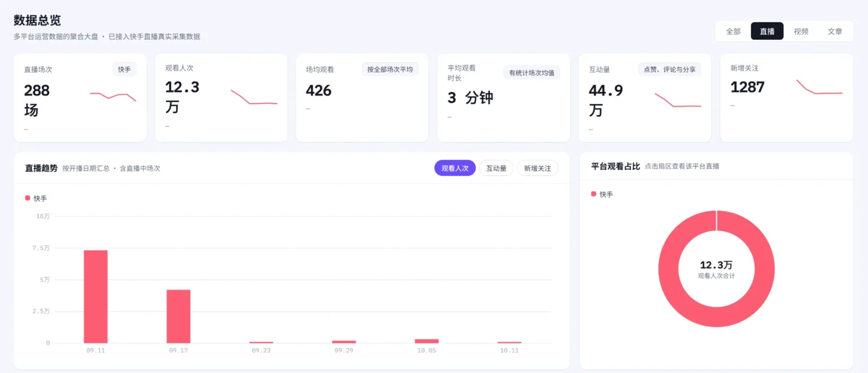Click the 44.9 万 互动量 value
Viewport: 868px width, 373px height.
[605, 100]
